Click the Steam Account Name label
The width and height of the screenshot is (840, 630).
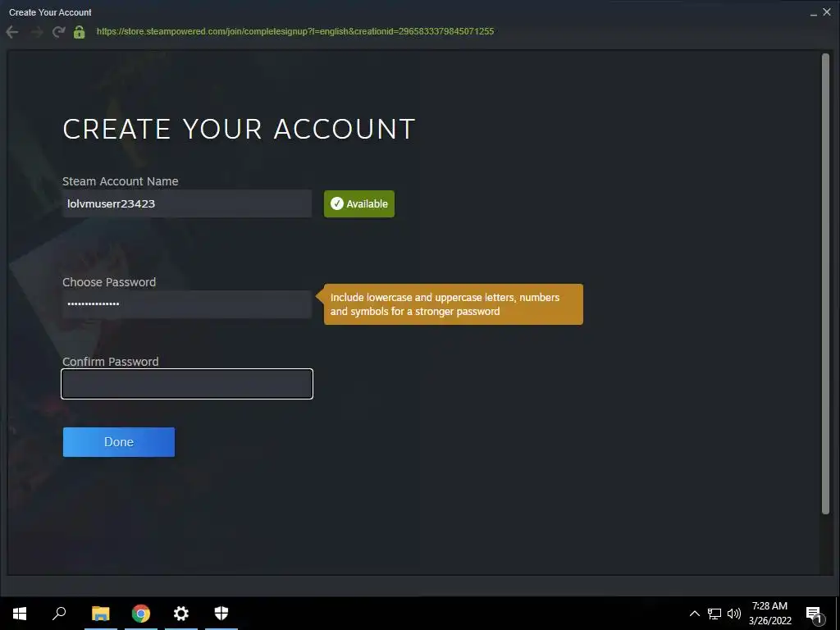pyautogui.click(x=120, y=181)
